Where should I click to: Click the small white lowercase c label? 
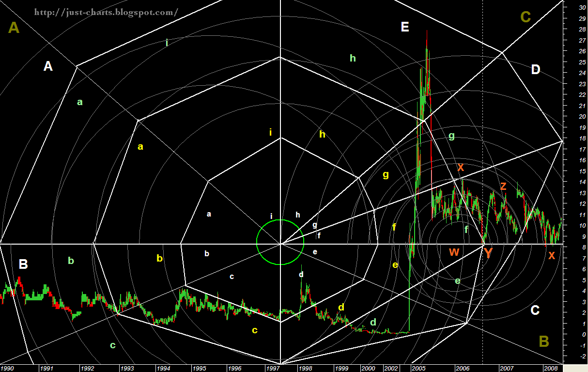[x=232, y=277]
